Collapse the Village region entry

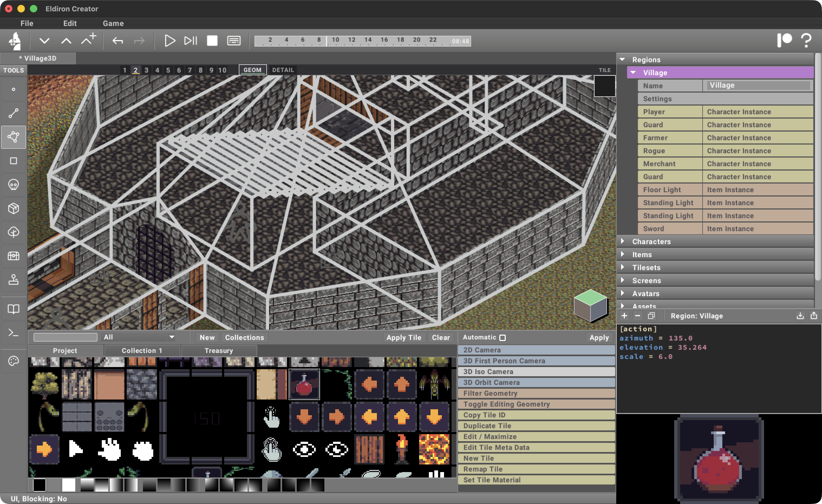pos(632,72)
